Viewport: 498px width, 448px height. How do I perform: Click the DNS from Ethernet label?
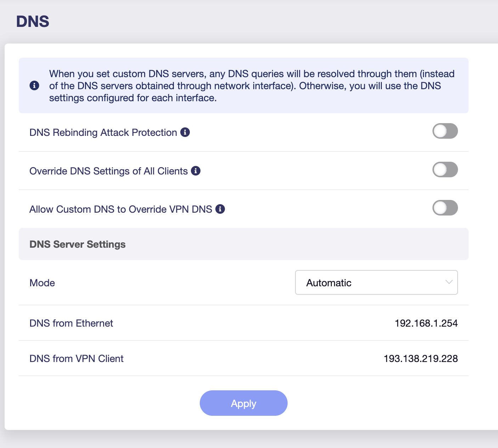click(x=71, y=323)
